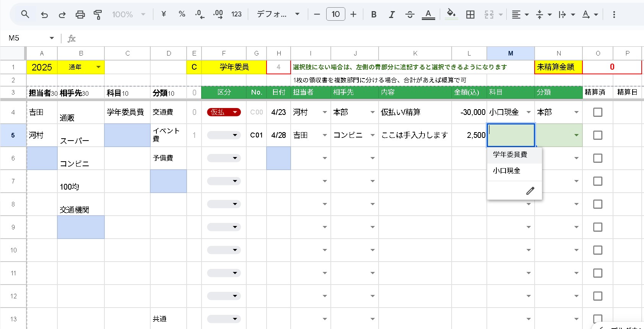Apply strikethrough formatting
The height and width of the screenshot is (329, 644).
coord(410,15)
